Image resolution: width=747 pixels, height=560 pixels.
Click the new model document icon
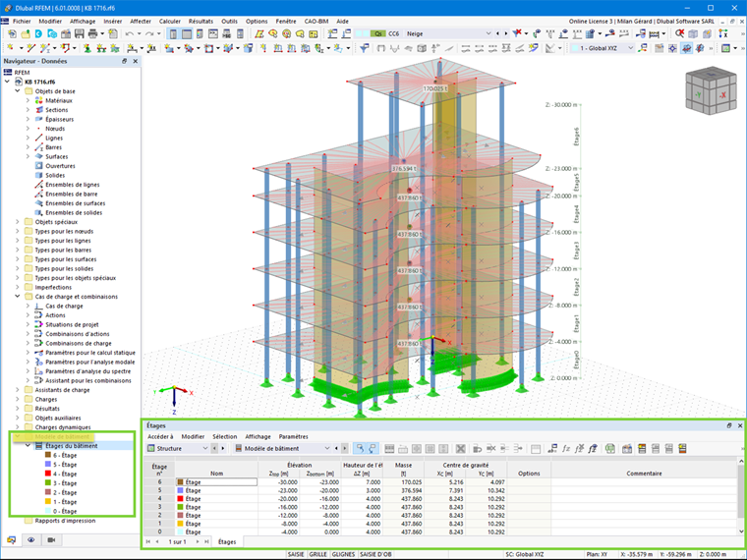(12, 33)
